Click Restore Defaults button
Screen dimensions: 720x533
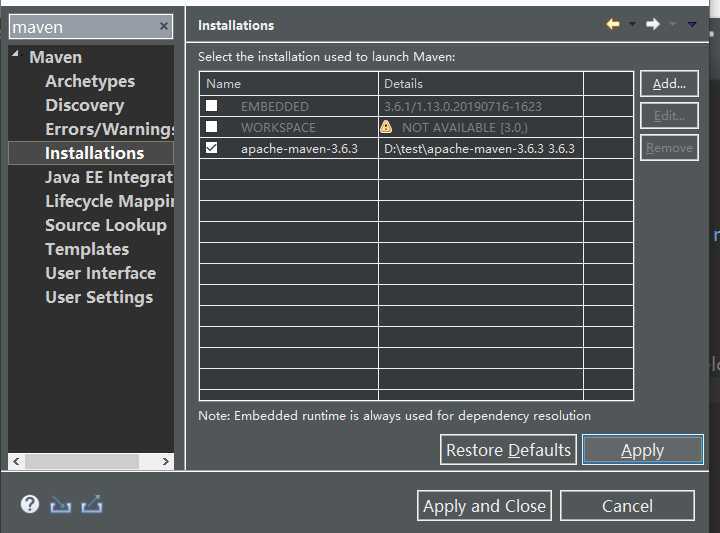tap(508, 450)
